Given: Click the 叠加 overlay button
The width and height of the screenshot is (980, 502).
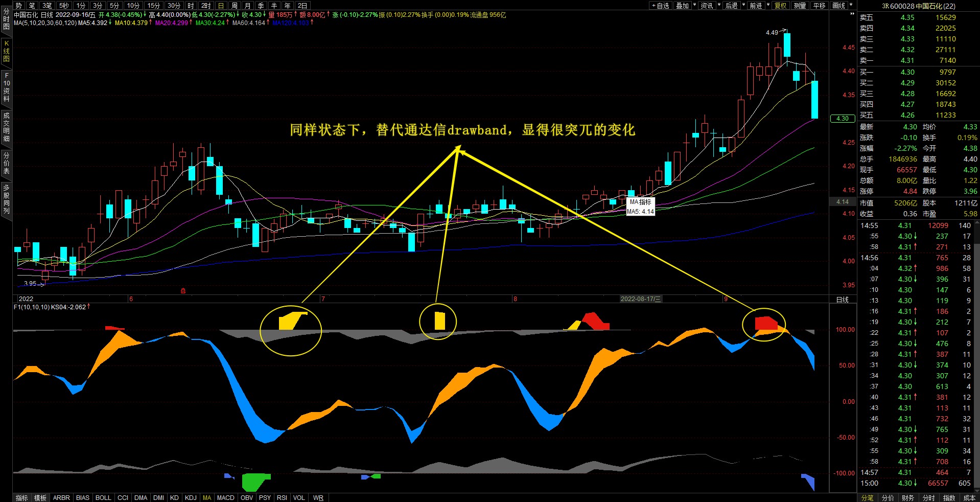Looking at the screenshot, I should 682,6.
